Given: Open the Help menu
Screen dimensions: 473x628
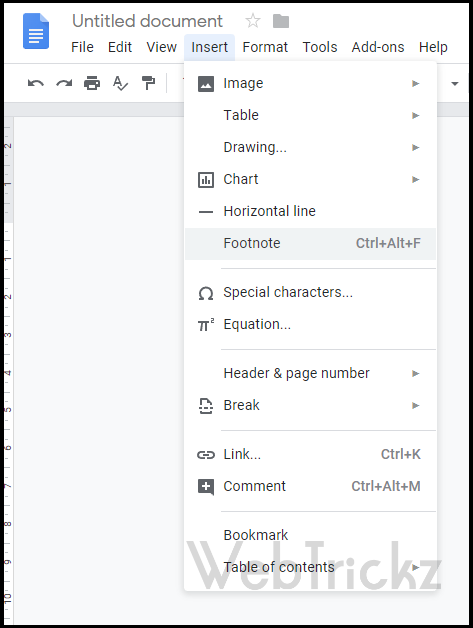Looking at the screenshot, I should coord(433,47).
